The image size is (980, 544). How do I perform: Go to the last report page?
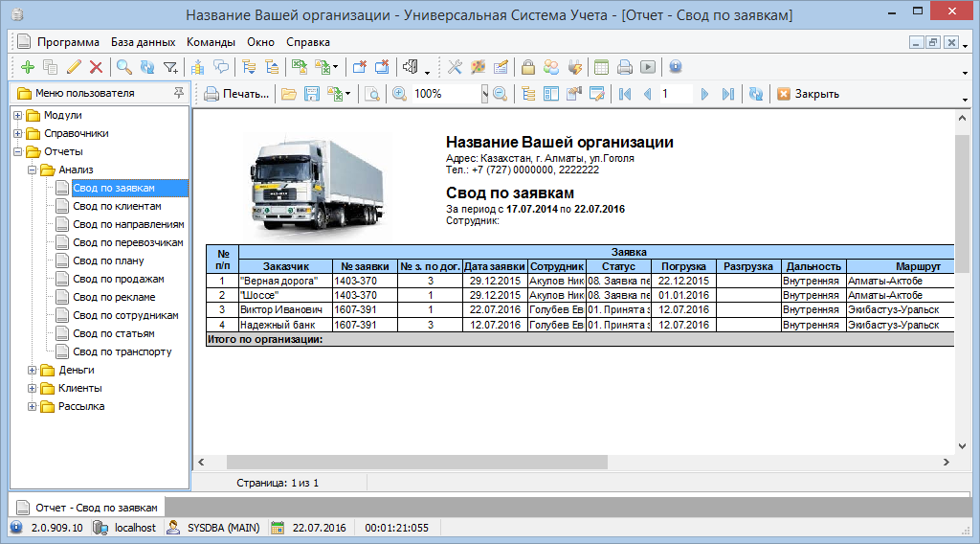click(x=727, y=94)
